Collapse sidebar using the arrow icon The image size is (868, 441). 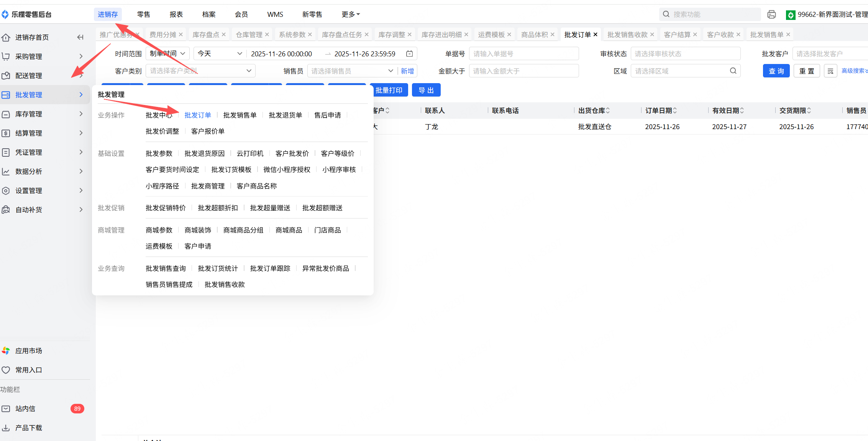(x=80, y=37)
